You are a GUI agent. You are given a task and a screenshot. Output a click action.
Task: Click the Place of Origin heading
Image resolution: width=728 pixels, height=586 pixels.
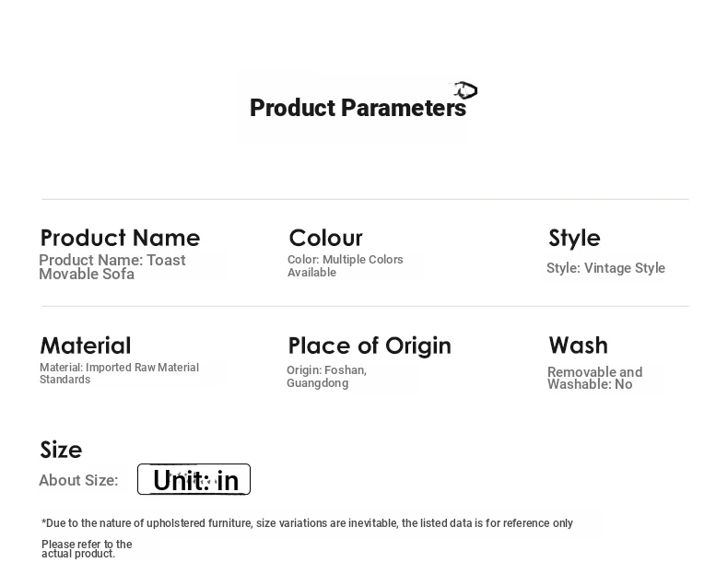click(x=370, y=346)
